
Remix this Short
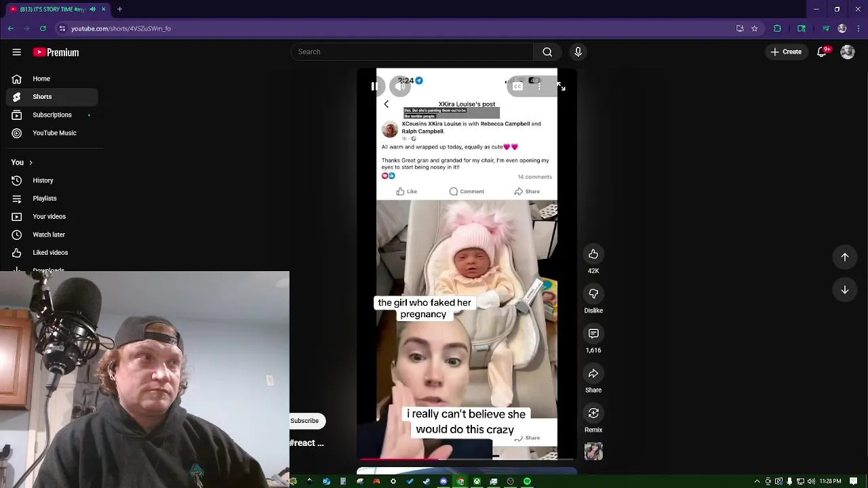pos(593,413)
